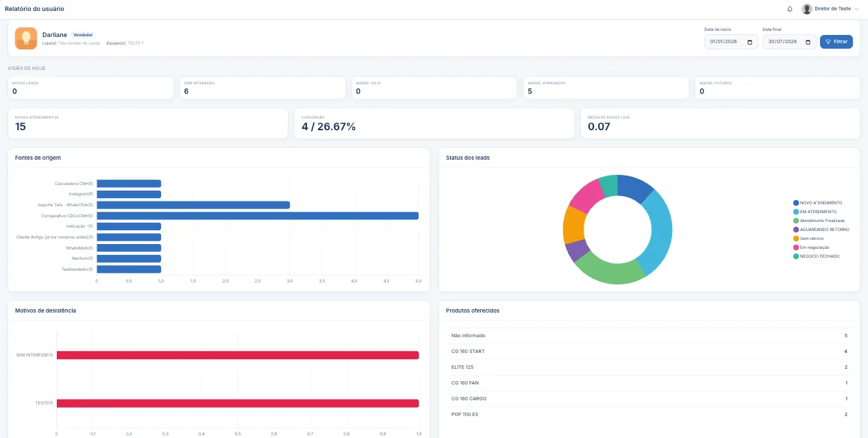Click the Conversão card showing 26.67%
This screenshot has width=868, height=438.
point(434,123)
